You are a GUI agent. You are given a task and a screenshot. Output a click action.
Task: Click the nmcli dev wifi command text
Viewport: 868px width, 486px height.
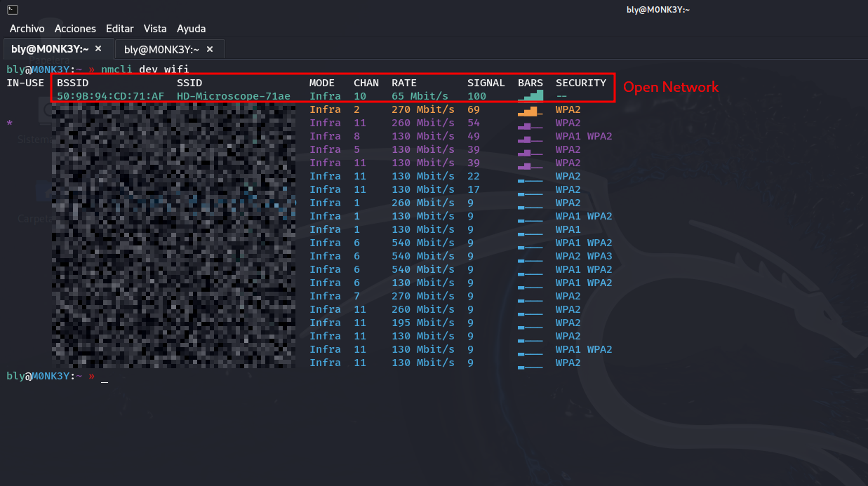[x=144, y=69]
